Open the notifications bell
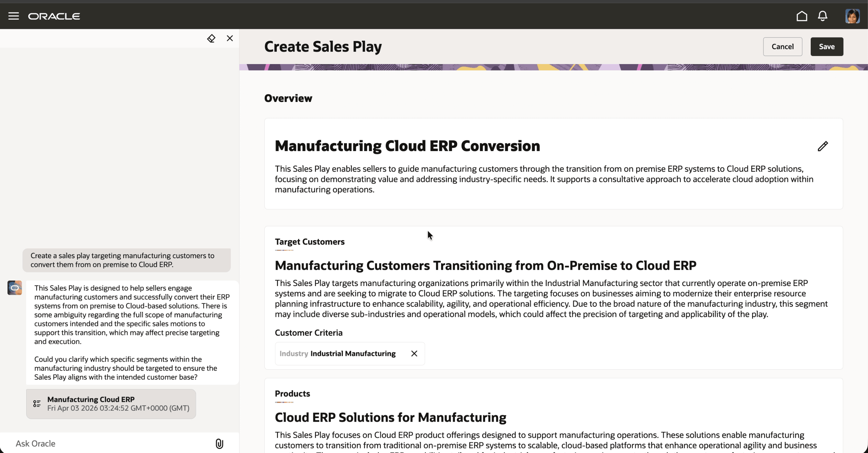Viewport: 868px width, 453px height. pyautogui.click(x=822, y=16)
